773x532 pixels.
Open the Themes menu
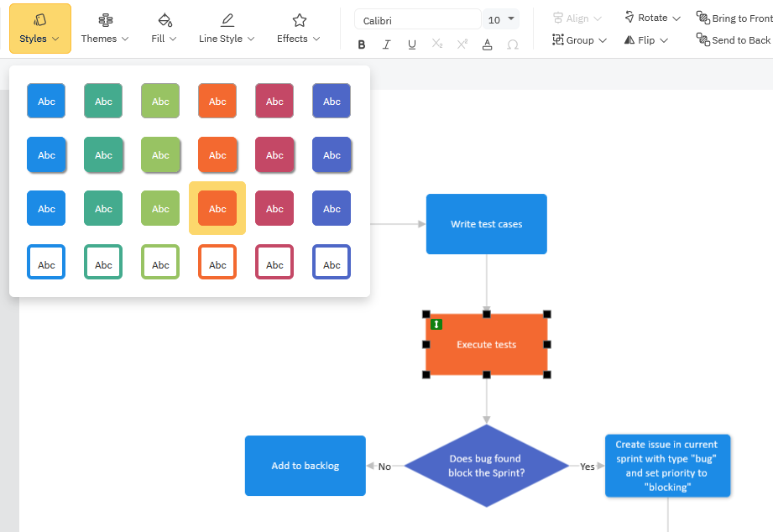pyautogui.click(x=105, y=29)
